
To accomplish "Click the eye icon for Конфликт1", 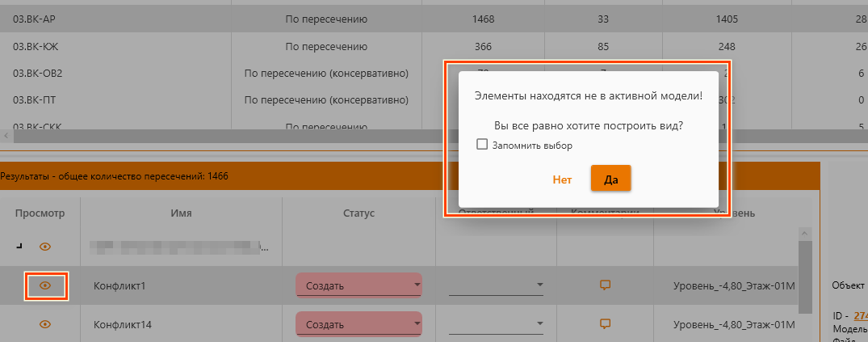I will click(x=45, y=285).
